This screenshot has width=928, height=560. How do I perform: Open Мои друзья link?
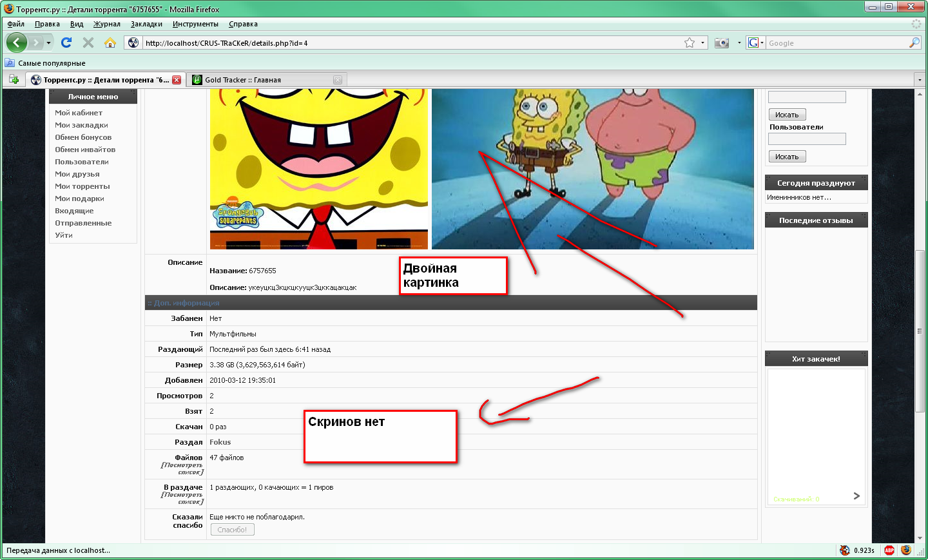77,174
